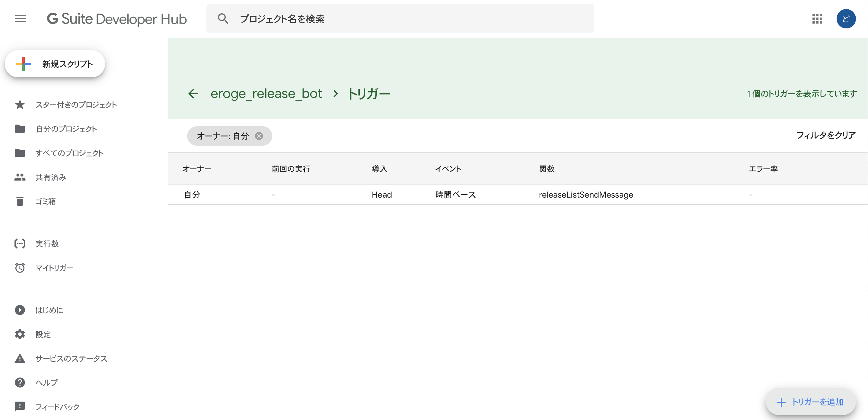The width and height of the screenshot is (868, 420).
Task: Open 実行数 executions page
Action: [x=47, y=244]
